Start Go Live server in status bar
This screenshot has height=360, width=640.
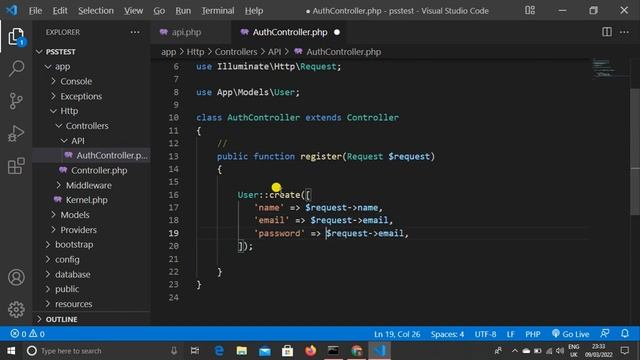[570, 334]
